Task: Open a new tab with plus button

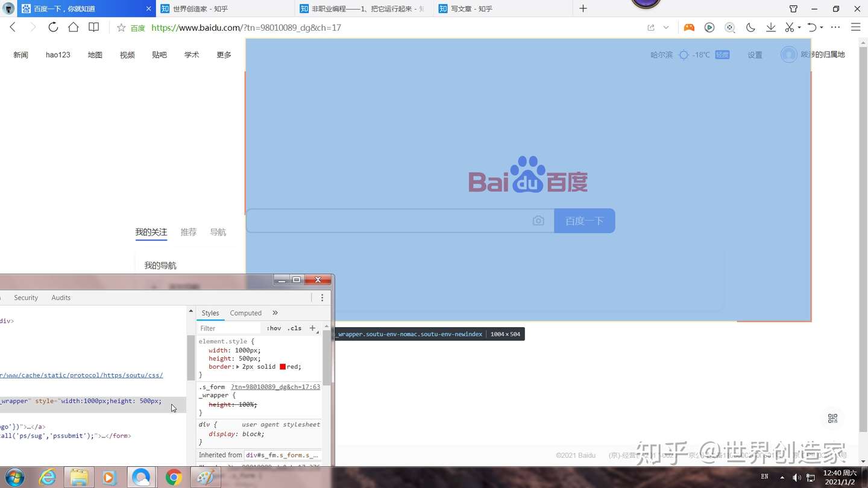Action: pyautogui.click(x=583, y=8)
